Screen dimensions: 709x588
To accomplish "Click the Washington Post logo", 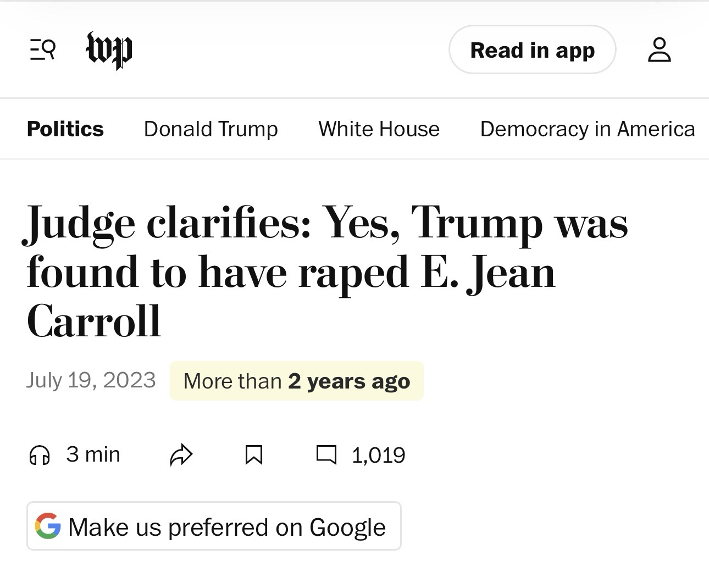I will click(109, 51).
